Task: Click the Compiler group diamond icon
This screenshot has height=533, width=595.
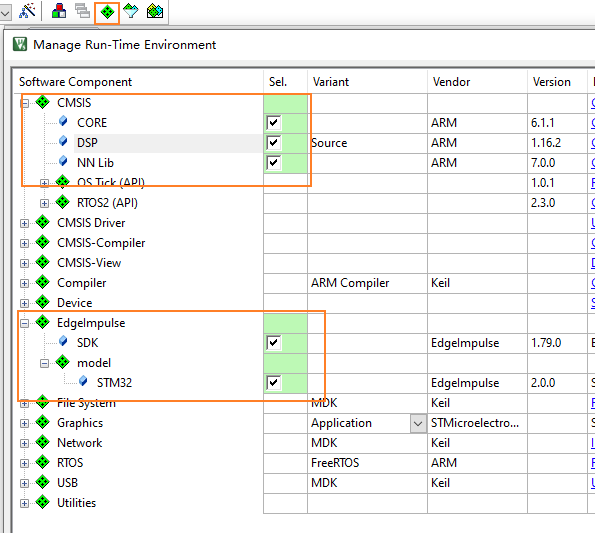Action: tap(42, 282)
